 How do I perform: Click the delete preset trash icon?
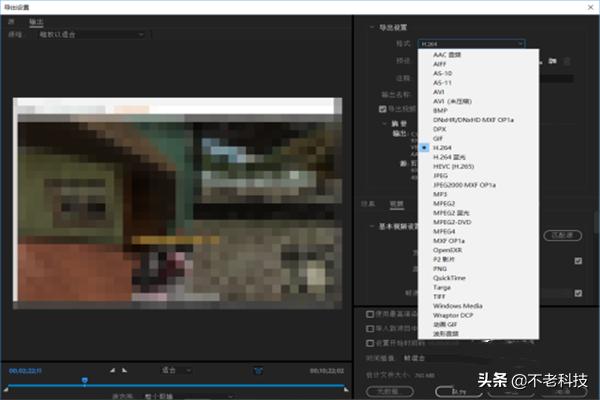click(567, 61)
